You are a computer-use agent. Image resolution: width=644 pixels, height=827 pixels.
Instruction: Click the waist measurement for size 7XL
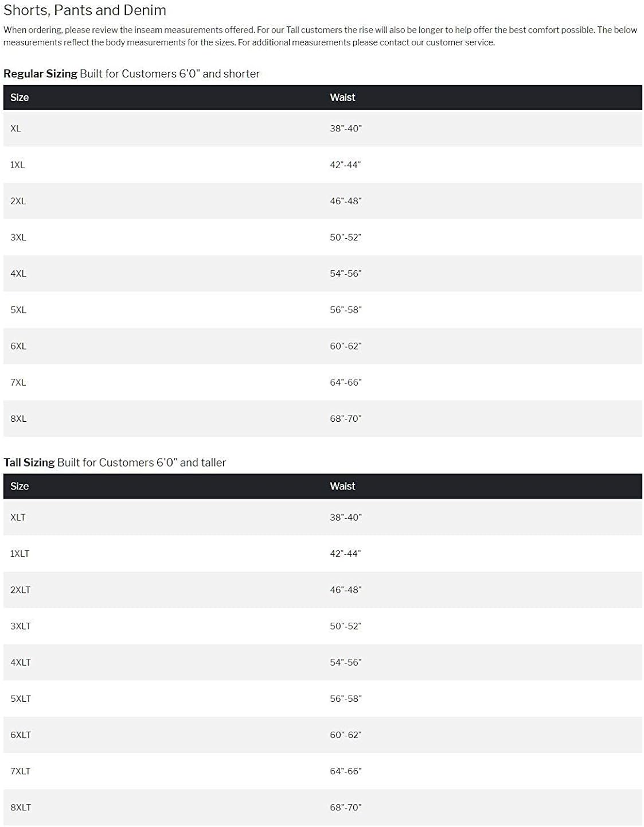345,383
